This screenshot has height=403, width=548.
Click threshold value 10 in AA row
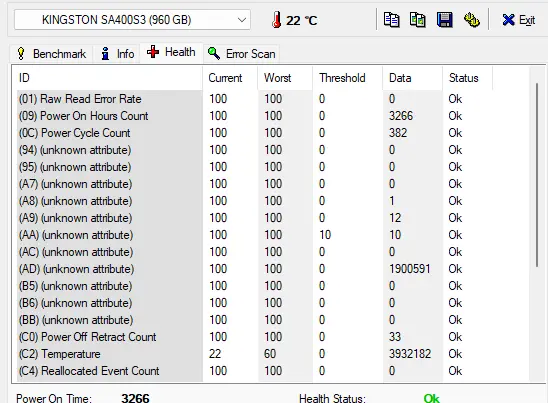pyautogui.click(x=325, y=235)
